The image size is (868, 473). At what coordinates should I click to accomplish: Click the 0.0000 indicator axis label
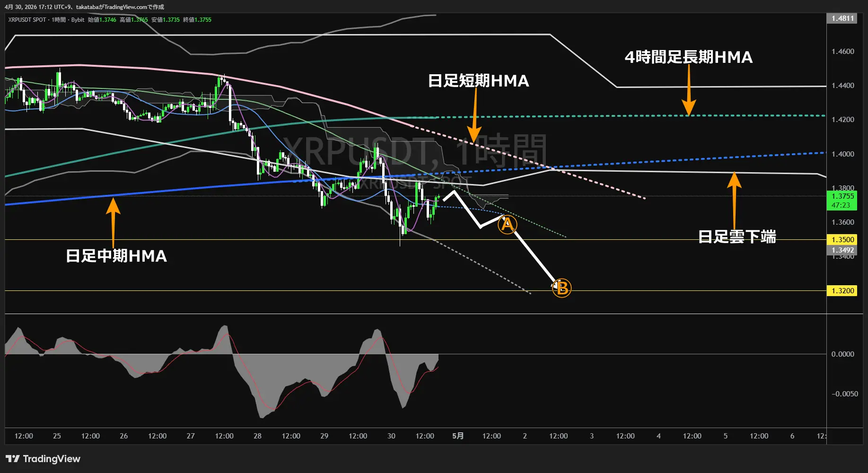click(x=843, y=354)
